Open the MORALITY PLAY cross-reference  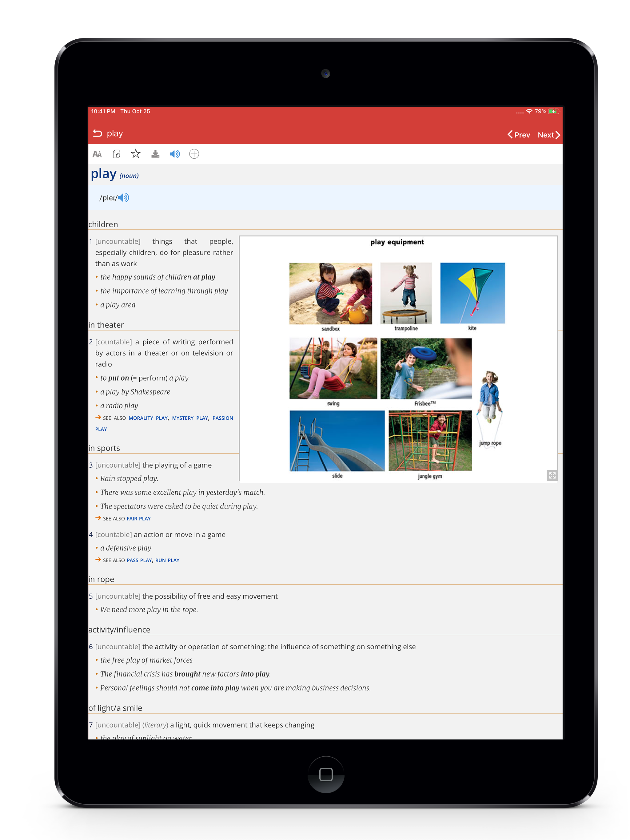(148, 418)
